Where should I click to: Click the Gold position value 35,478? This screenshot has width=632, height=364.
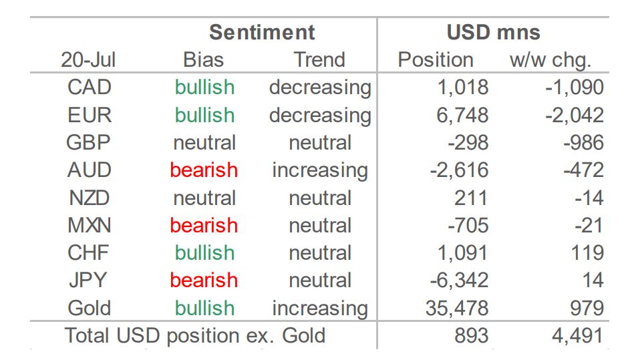(457, 309)
